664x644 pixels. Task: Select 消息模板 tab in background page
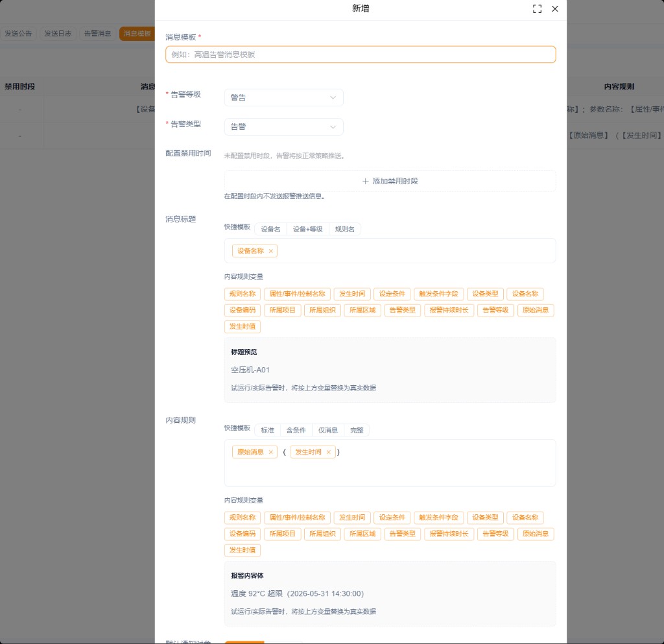coord(137,34)
